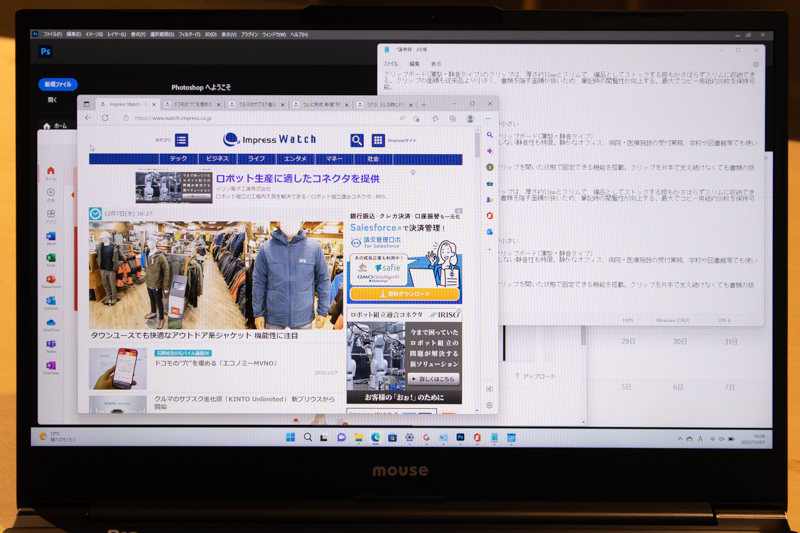
Task: Click the outdoor jacket article photo
Action: [216, 275]
